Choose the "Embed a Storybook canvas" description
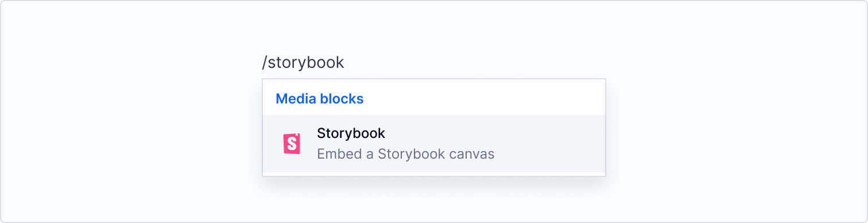This screenshot has height=223, width=868. point(405,154)
